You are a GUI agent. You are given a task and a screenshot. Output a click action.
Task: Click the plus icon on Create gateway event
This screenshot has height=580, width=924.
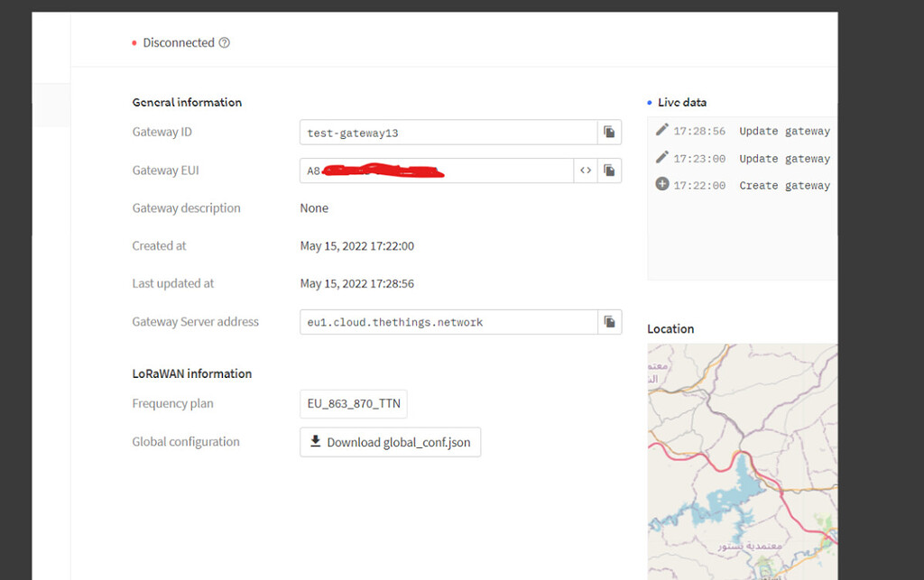click(662, 185)
